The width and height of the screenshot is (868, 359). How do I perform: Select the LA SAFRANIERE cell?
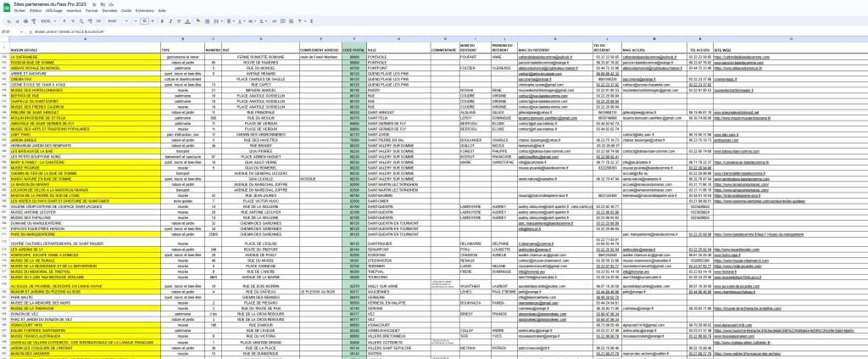click(x=86, y=57)
